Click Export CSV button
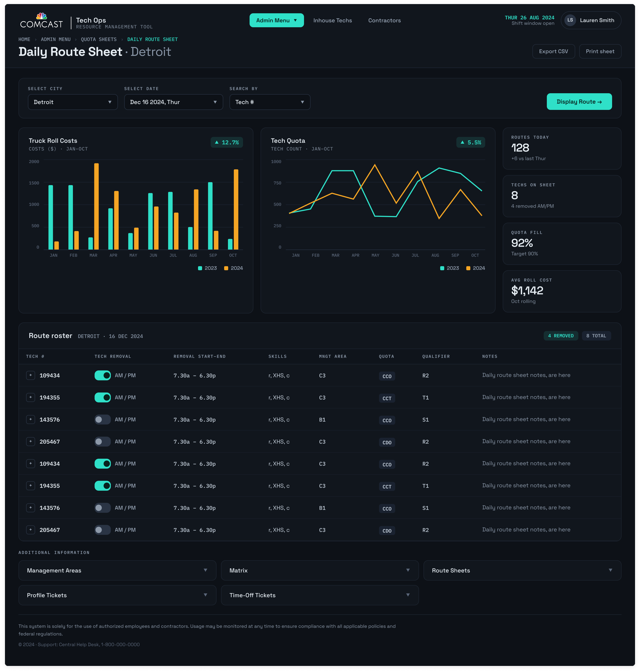 point(553,51)
